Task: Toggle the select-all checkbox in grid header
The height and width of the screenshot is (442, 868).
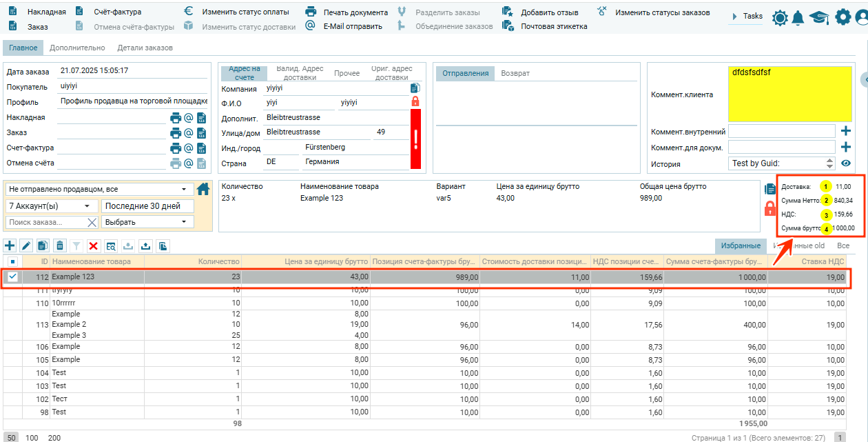Action: point(12,261)
